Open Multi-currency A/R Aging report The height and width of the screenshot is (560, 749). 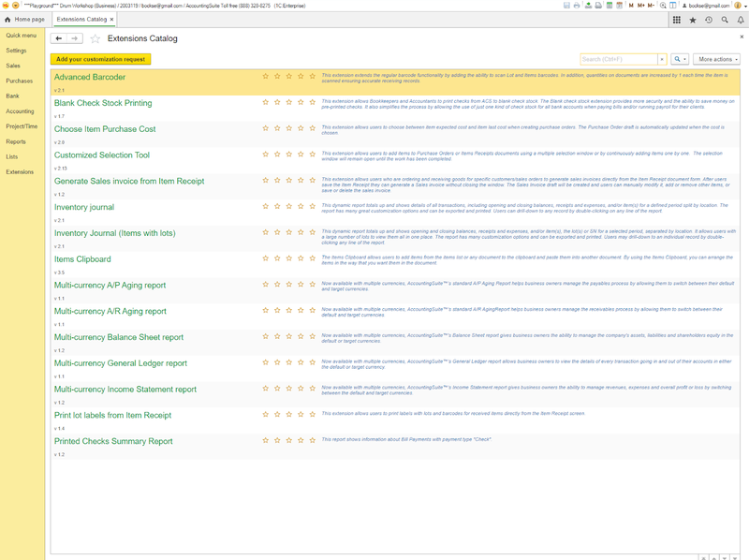coord(110,311)
